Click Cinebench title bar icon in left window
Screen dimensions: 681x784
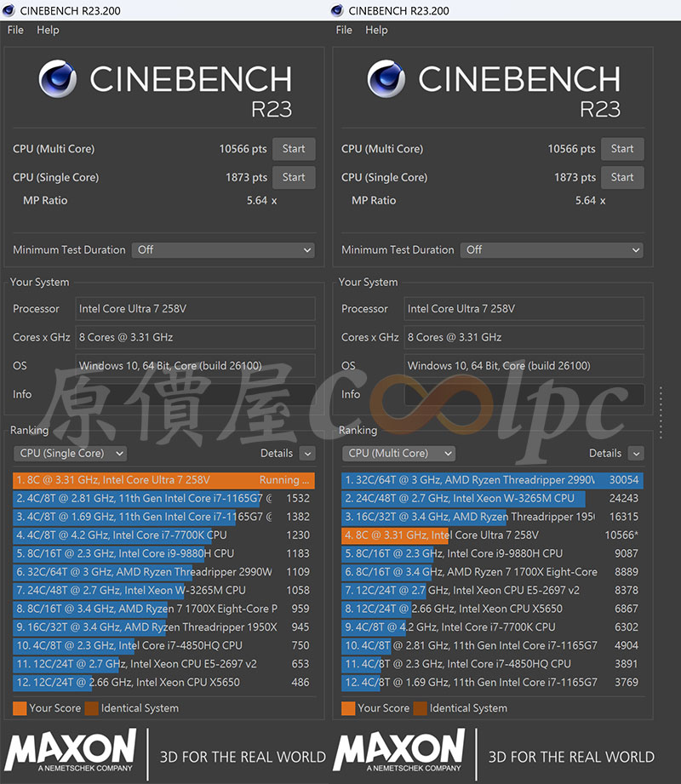(x=9, y=10)
